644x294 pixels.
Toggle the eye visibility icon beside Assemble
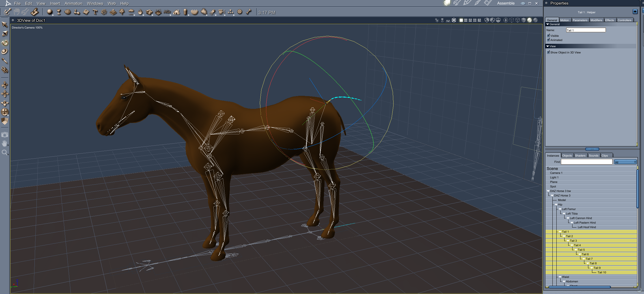point(523,3)
